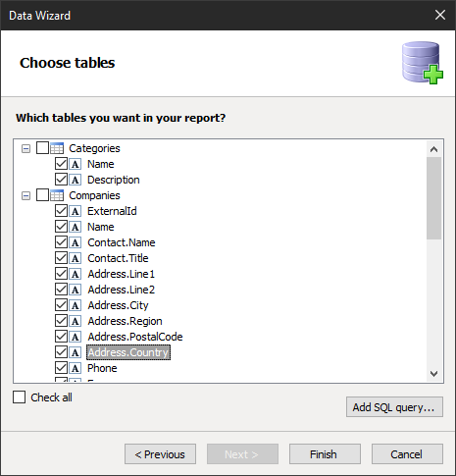Collapse the Categories tree node
This screenshot has width=456, height=476.
(x=25, y=149)
